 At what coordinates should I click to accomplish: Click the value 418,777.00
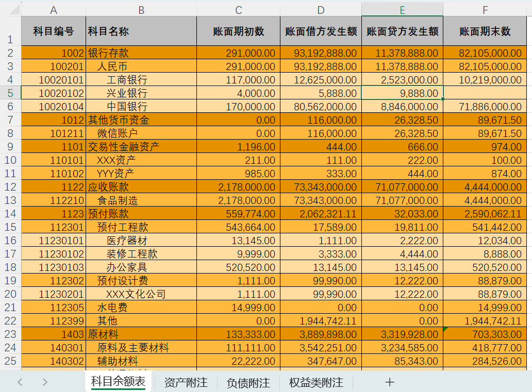click(x=485, y=348)
